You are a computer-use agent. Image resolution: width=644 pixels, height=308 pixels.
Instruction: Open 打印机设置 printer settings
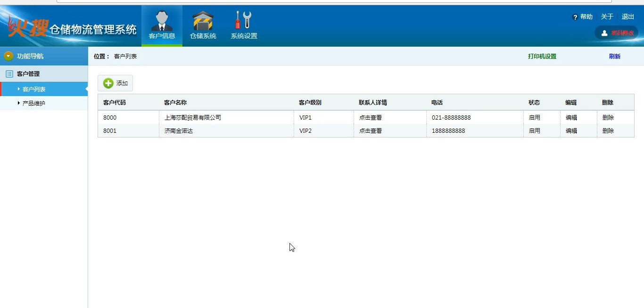coord(542,57)
